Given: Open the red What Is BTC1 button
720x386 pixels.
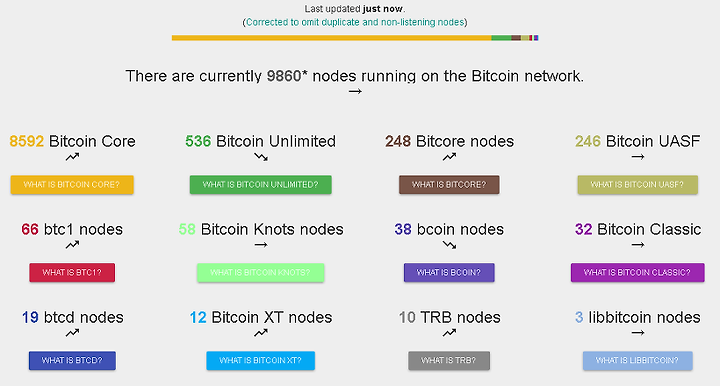Looking at the screenshot, I should [x=72, y=273].
